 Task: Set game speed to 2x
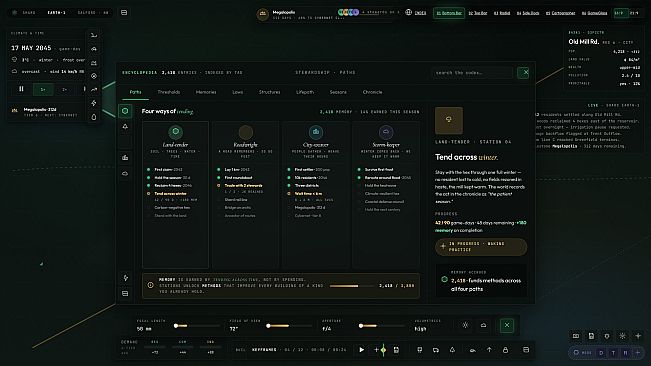pos(64,89)
